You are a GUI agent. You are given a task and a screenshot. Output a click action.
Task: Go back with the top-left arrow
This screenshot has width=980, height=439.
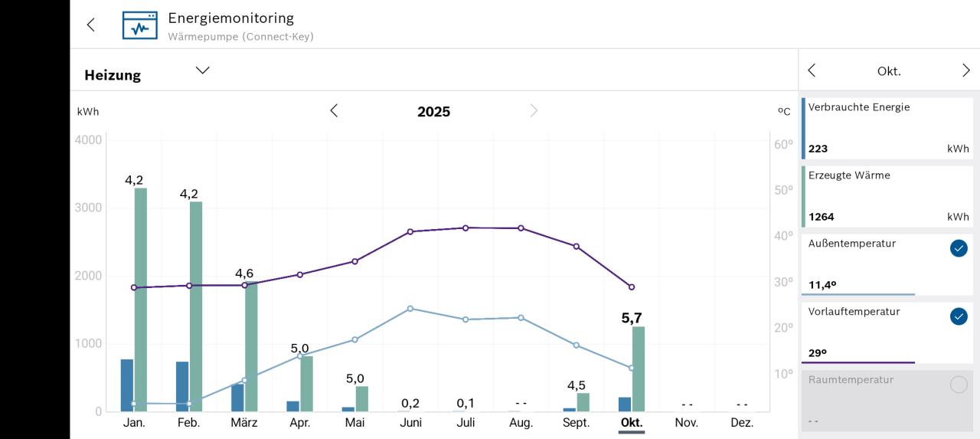(91, 25)
